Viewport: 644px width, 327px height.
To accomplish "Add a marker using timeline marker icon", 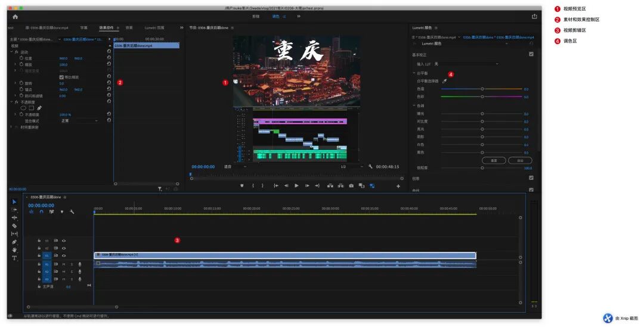I will click(x=62, y=212).
